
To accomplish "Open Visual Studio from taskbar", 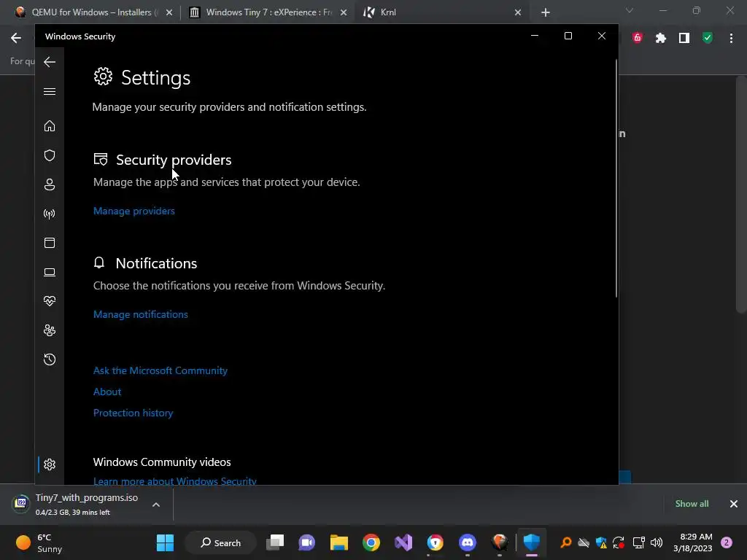I will click(403, 542).
